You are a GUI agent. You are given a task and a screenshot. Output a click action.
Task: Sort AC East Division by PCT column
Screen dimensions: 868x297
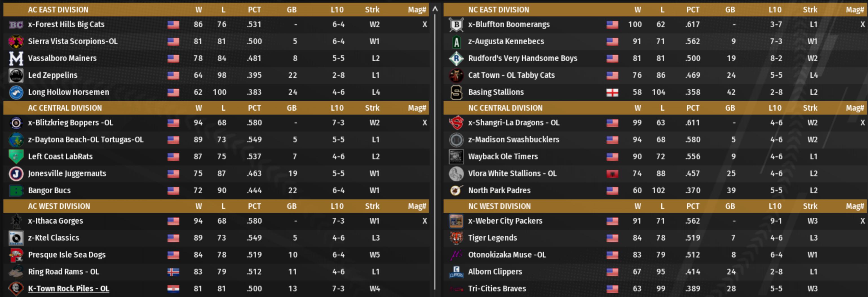[x=254, y=10]
